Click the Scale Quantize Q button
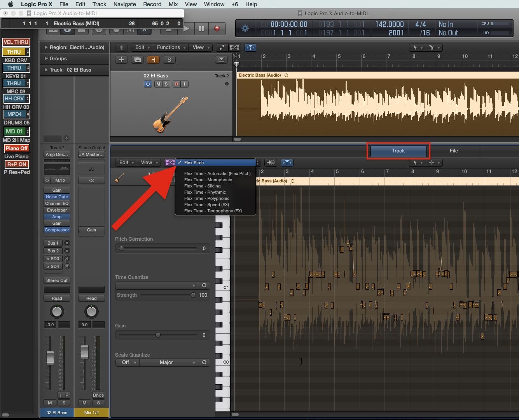519x420 pixels. [204, 362]
